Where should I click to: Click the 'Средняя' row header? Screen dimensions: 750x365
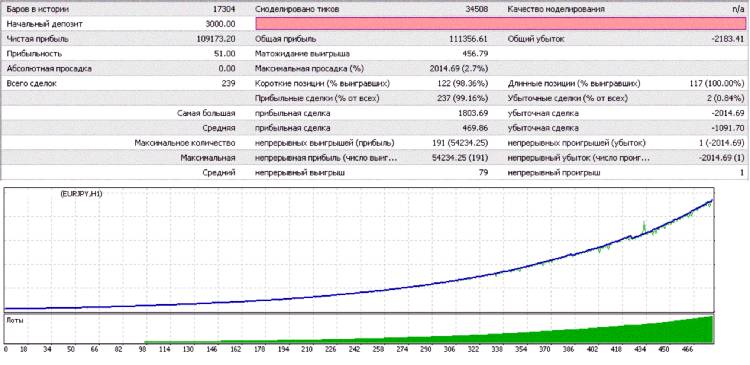tap(220, 128)
